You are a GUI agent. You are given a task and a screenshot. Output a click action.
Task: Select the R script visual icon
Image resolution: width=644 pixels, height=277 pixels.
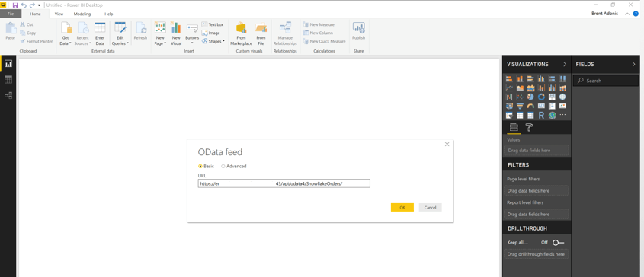(x=541, y=116)
